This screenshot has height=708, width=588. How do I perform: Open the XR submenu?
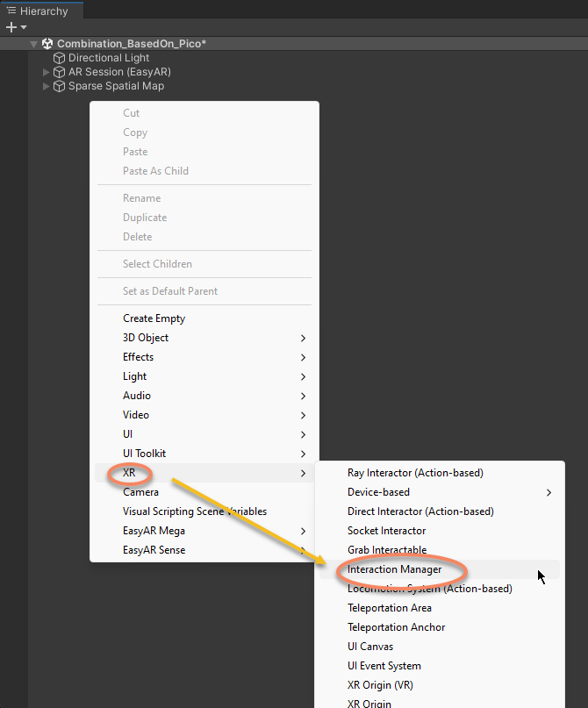coord(128,472)
